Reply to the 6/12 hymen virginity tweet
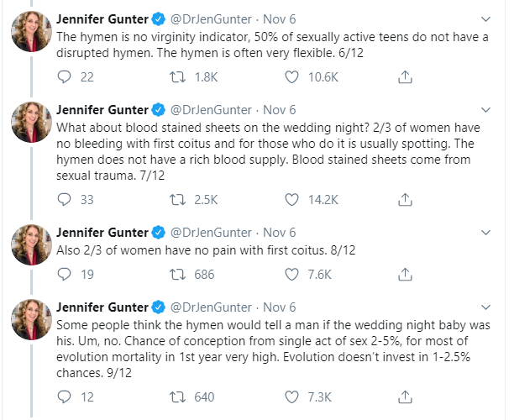Viewport: 514px width, 420px height. (x=64, y=77)
